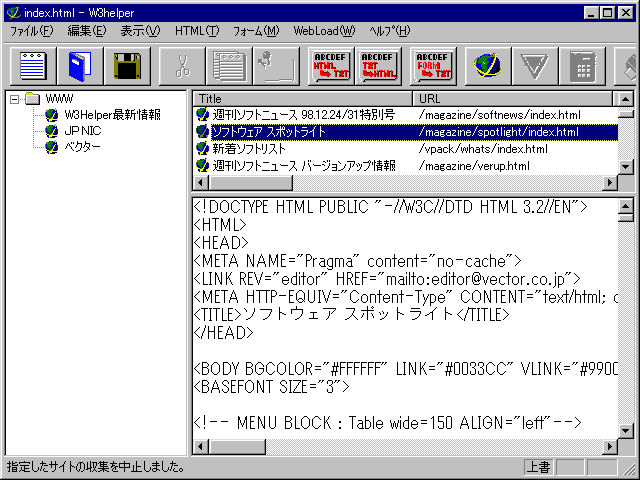
Task: Click the WWW folder icon
Action: click(x=32, y=99)
